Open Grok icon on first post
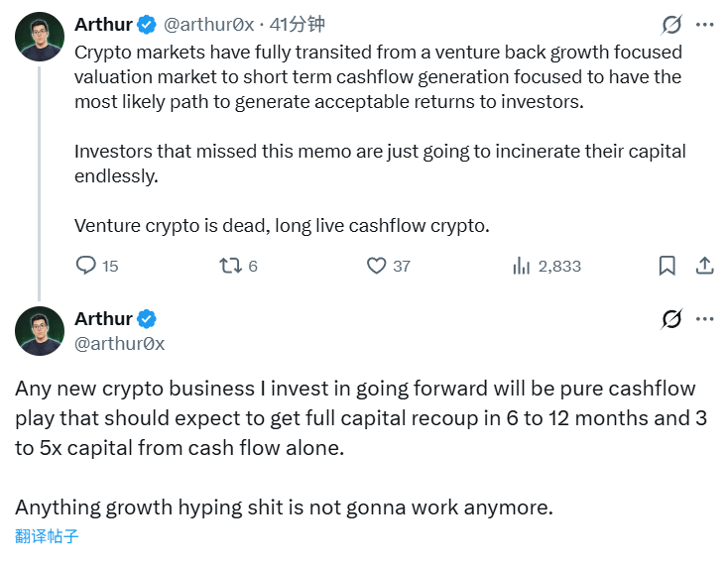The image size is (728, 564). tap(671, 24)
